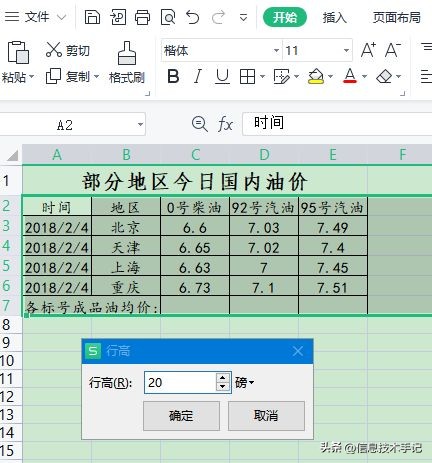This screenshot has height=463, width=432.
Task: Click the cell borders icon
Action: coord(247,77)
